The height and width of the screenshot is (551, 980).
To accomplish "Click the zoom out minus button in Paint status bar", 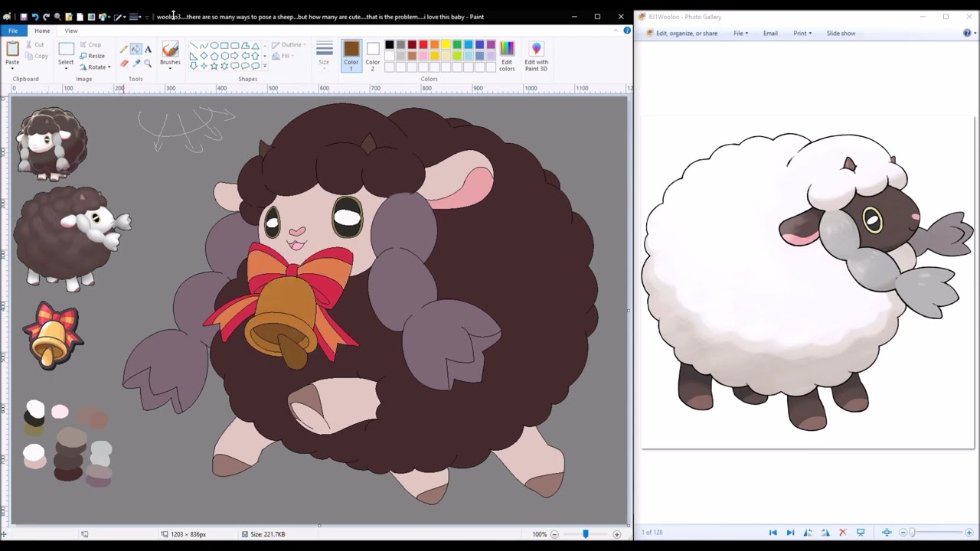I will click(x=554, y=534).
